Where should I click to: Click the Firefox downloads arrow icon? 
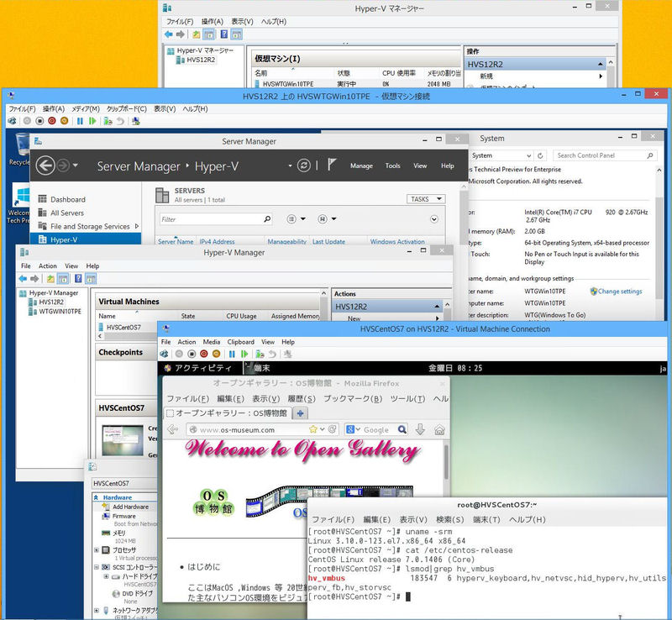420,429
